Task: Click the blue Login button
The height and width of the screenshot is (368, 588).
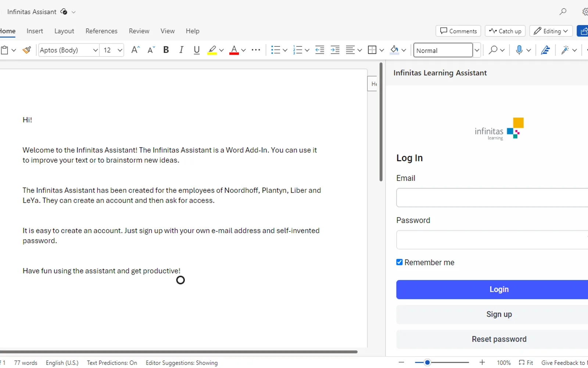Action: pyautogui.click(x=492, y=289)
